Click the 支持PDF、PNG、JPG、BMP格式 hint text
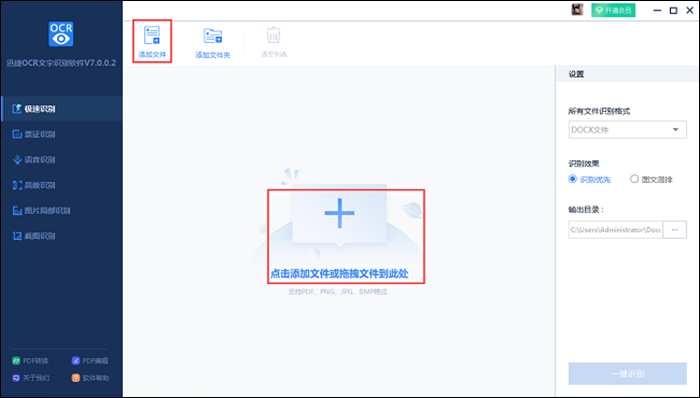700x398 pixels. pos(338,292)
